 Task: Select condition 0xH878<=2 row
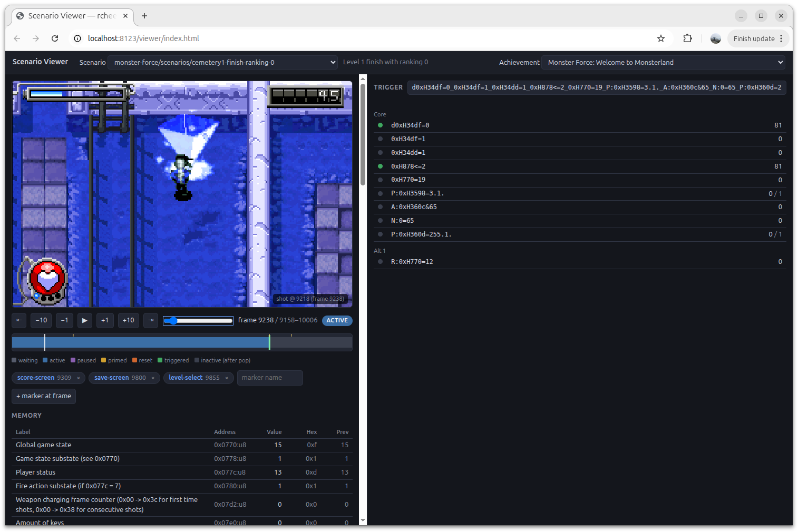[580, 166]
